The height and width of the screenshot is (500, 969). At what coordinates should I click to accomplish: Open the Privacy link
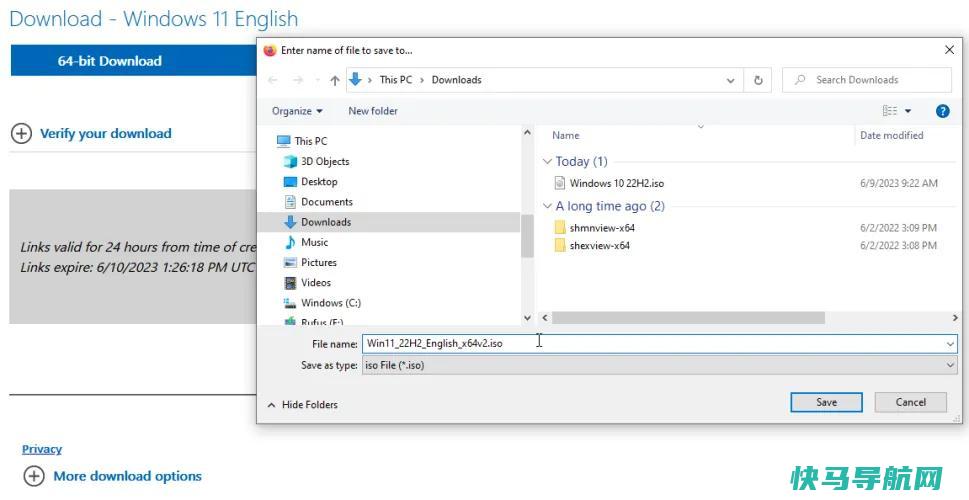42,449
